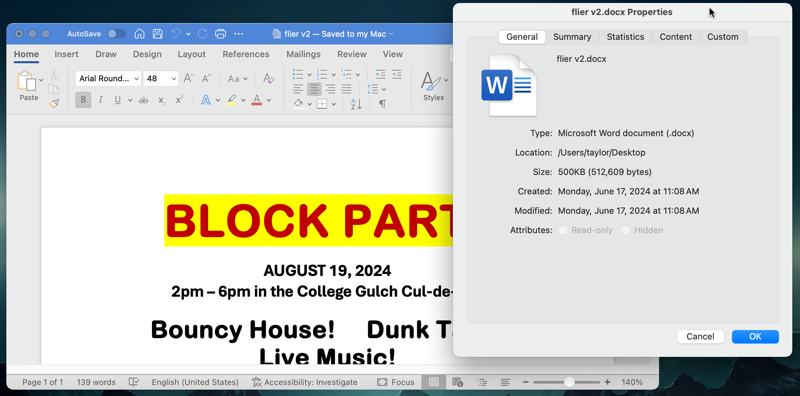Click the Paste clipboard icon

(26, 81)
